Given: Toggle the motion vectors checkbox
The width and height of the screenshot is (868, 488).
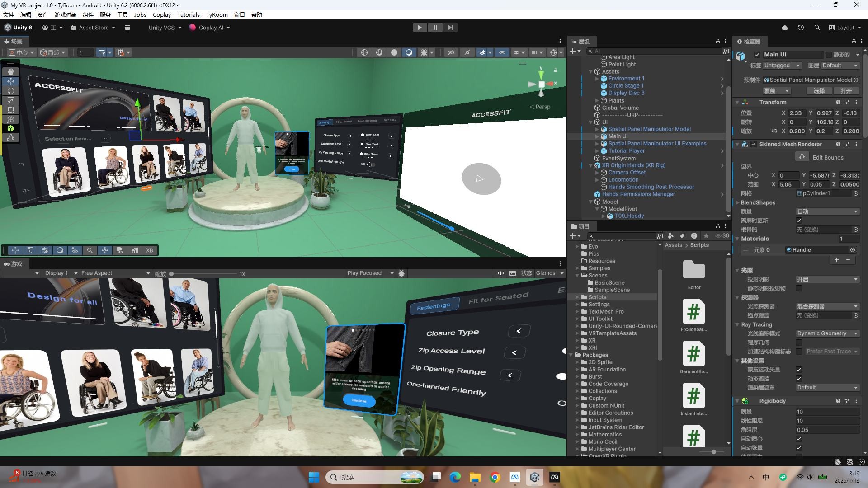Looking at the screenshot, I should pyautogui.click(x=799, y=370).
